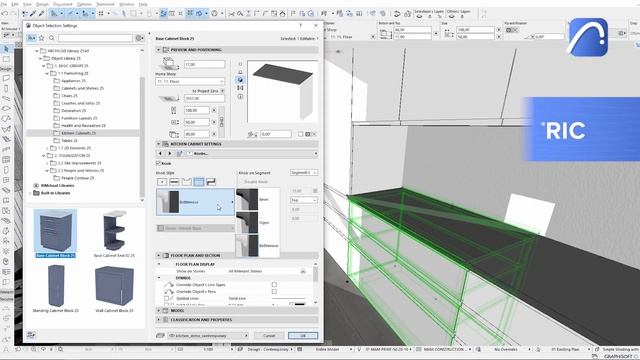
Task: Select the Wall Cabinet Block 25 thumbnail
Action: (x=114, y=288)
